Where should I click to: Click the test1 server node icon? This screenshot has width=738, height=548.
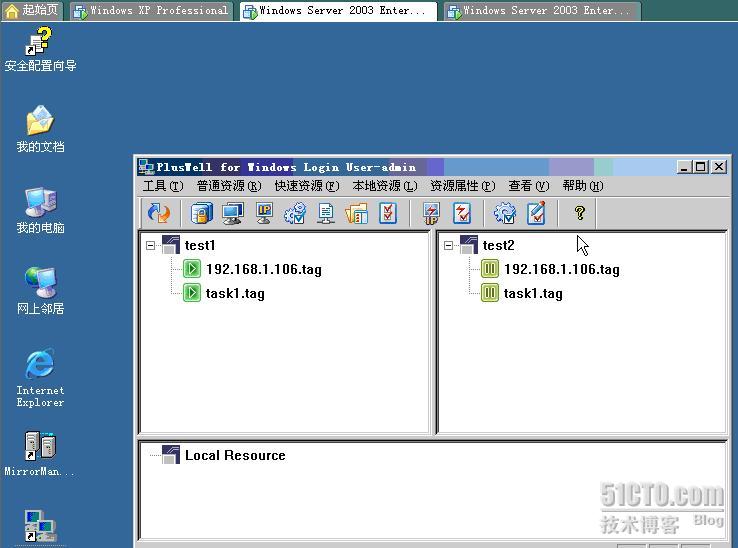pos(171,245)
